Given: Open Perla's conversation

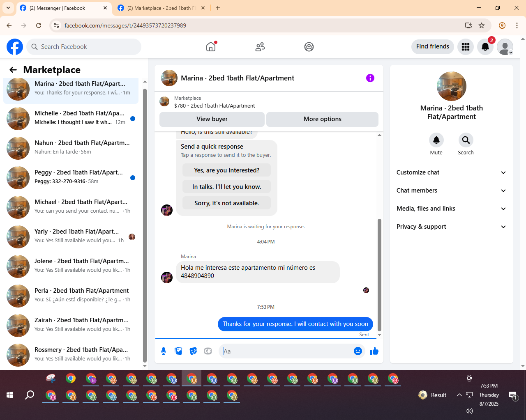Looking at the screenshot, I should (x=71, y=296).
